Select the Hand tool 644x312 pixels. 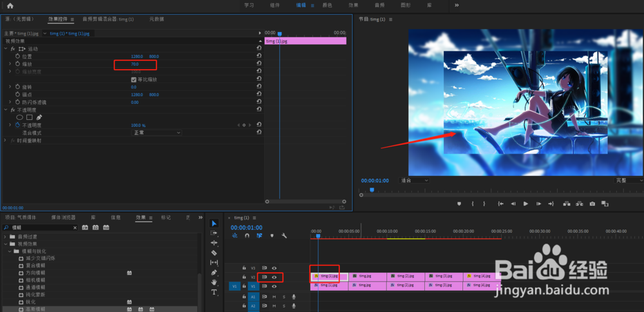click(214, 282)
